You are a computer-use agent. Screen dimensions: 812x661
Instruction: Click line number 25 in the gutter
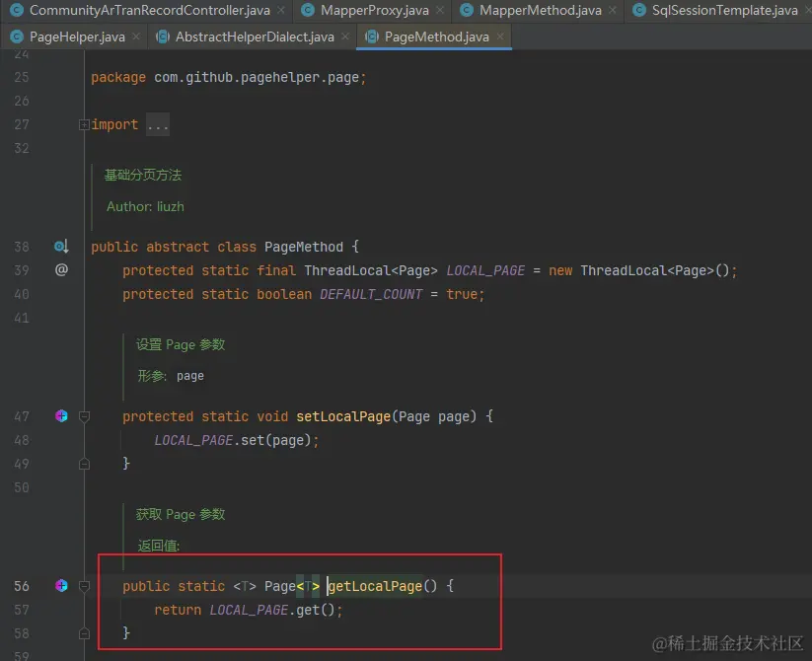tap(22, 77)
